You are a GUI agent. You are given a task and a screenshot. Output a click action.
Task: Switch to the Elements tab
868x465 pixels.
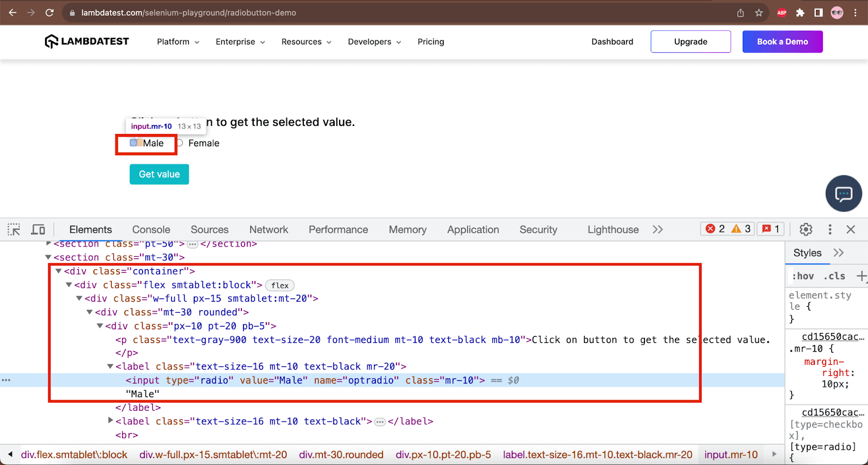(x=91, y=230)
